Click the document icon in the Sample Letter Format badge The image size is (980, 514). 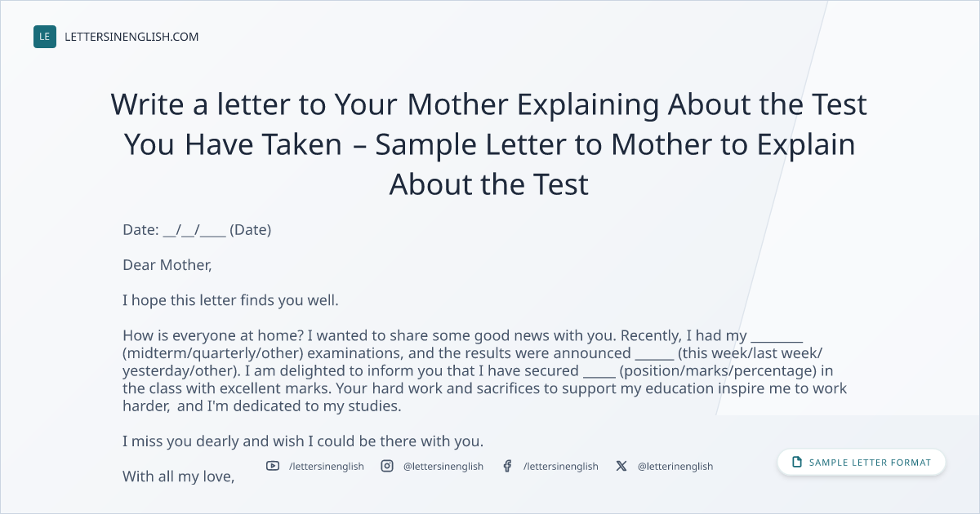[797, 463]
